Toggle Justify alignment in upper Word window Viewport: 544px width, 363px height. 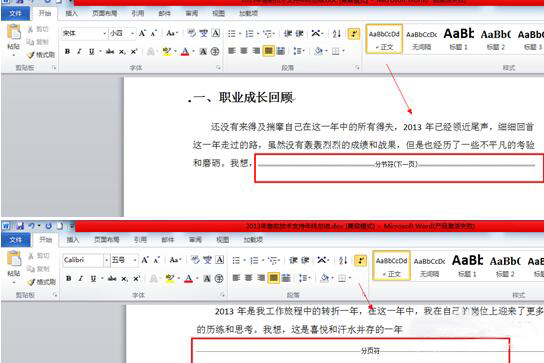tap(268, 51)
